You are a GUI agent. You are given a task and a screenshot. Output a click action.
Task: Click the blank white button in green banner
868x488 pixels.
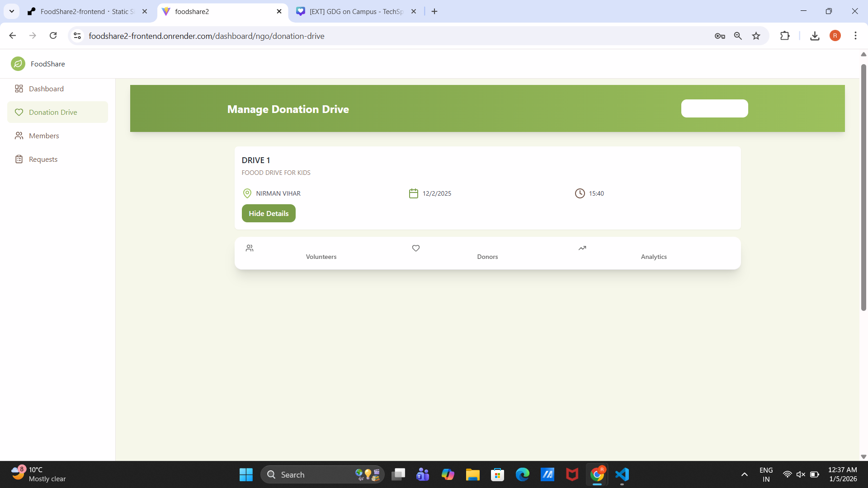click(x=714, y=108)
